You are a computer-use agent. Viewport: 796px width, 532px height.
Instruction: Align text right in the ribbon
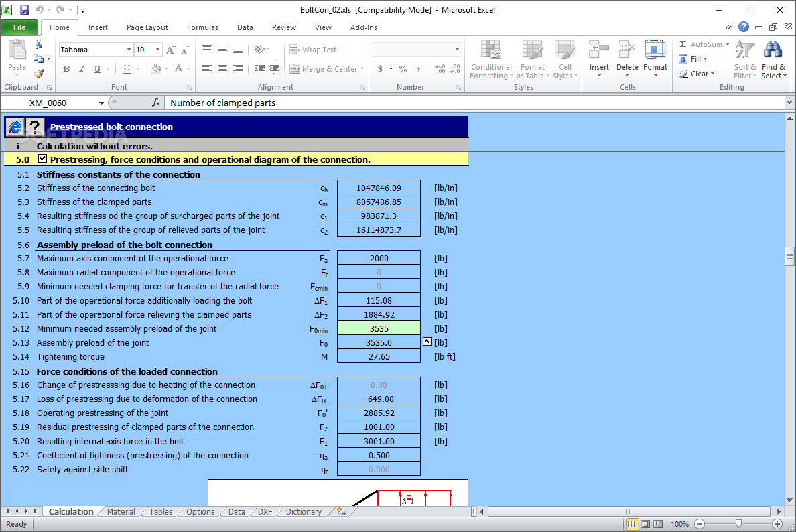point(238,68)
